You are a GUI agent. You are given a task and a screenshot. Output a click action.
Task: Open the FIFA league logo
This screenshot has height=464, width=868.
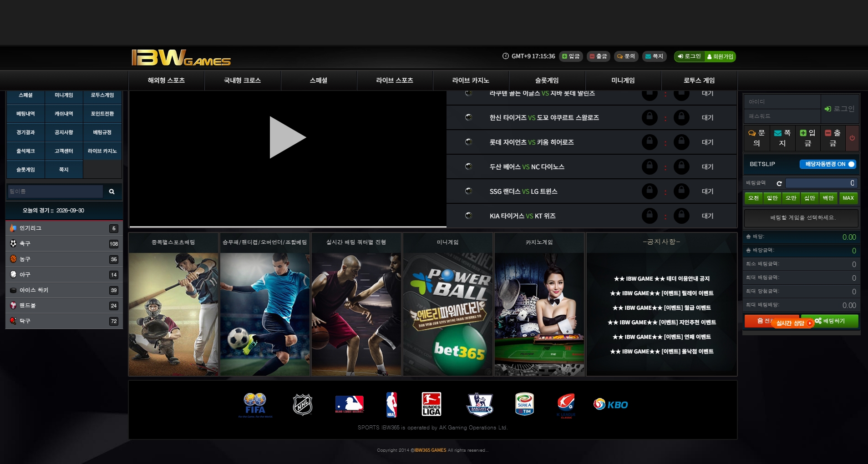(x=255, y=405)
